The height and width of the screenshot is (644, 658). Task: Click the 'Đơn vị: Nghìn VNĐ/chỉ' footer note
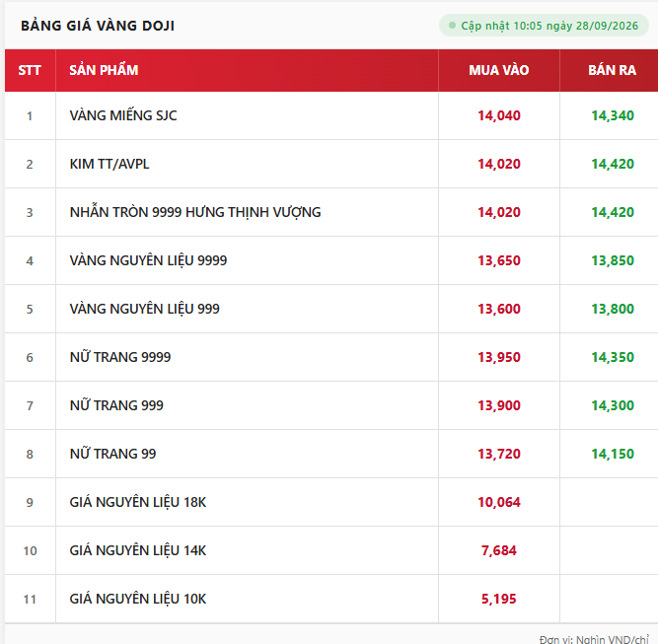point(594,639)
